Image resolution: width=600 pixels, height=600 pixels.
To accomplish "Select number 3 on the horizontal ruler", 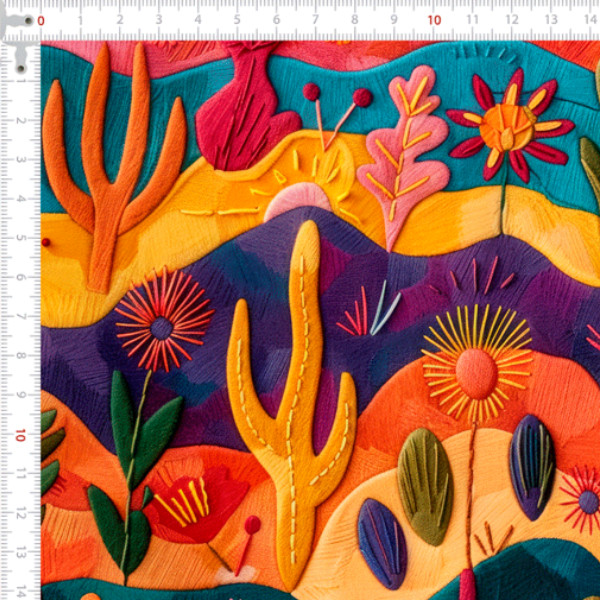I will (159, 20).
